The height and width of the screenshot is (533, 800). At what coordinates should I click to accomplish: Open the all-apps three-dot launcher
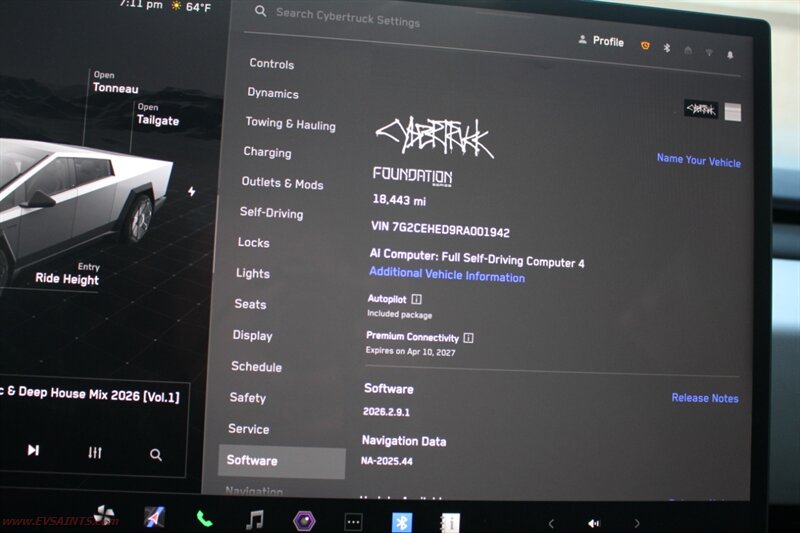353,521
